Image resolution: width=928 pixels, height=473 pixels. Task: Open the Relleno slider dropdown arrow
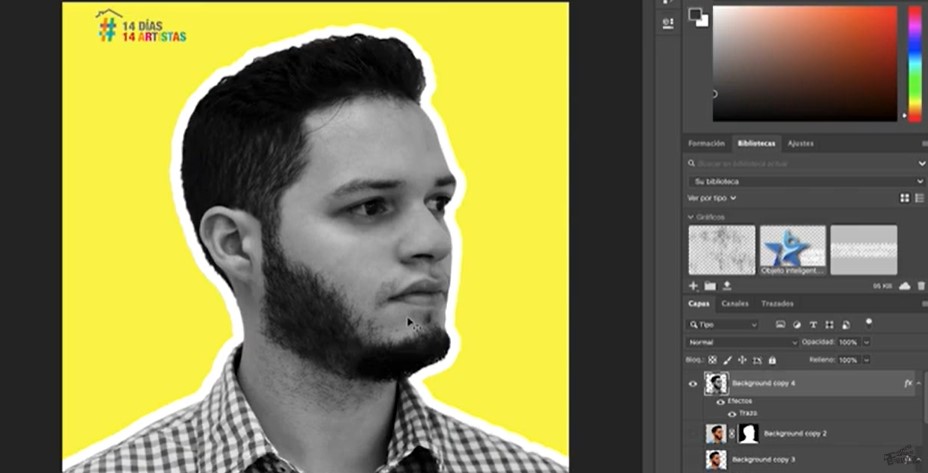coord(866,360)
